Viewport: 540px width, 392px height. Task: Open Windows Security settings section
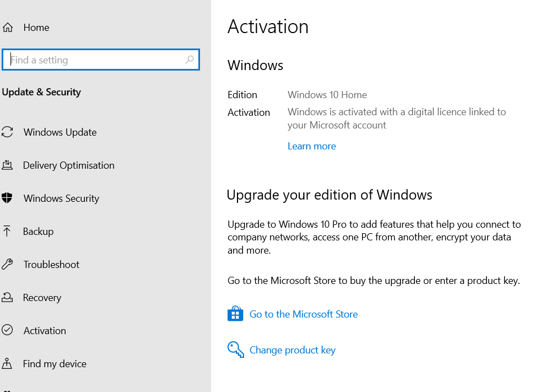61,198
